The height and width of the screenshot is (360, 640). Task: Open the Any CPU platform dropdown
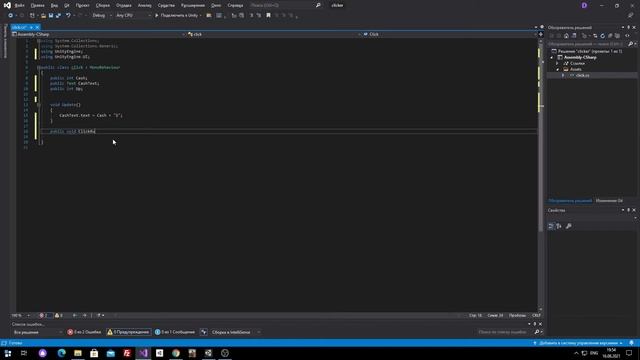(133, 16)
